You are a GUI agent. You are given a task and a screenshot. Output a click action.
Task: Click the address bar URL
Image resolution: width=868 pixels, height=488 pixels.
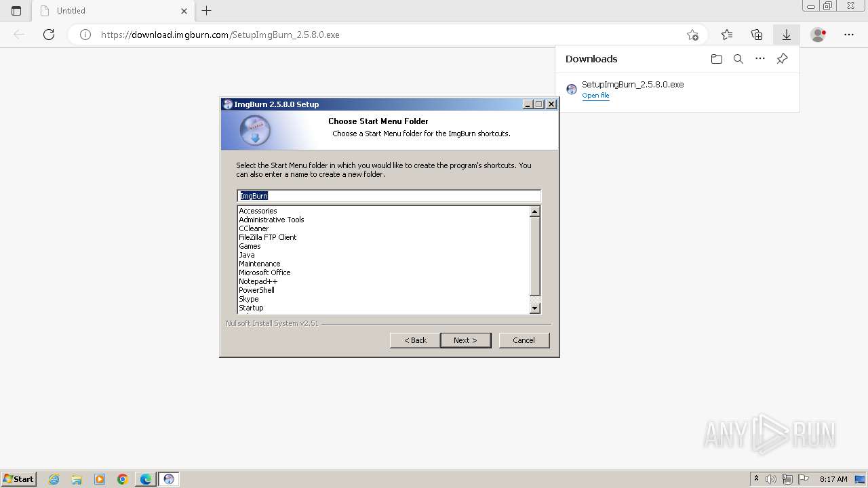[220, 35]
